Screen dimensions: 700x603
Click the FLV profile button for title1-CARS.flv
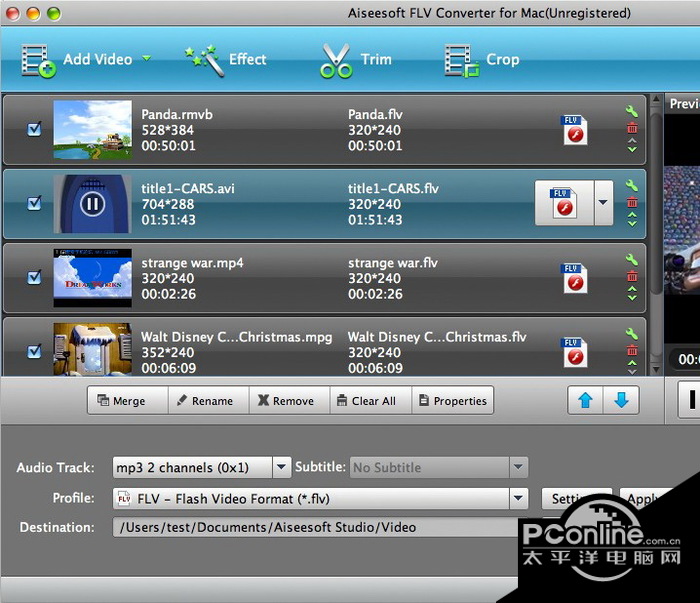pos(564,203)
